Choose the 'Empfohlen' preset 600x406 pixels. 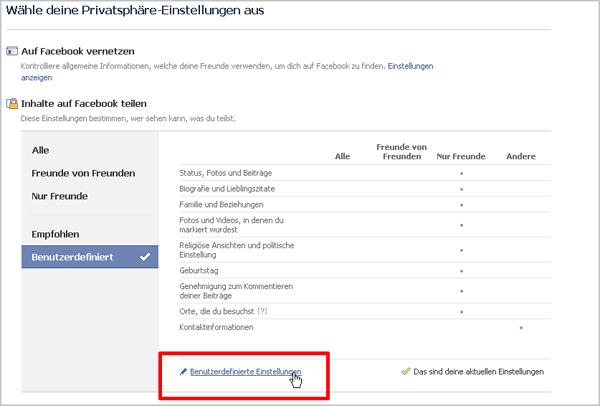(55, 234)
